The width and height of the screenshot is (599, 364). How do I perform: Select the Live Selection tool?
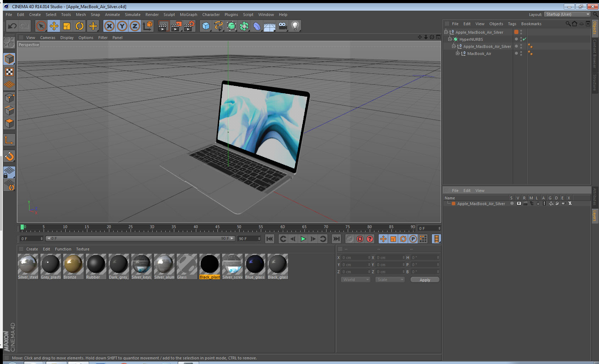pos(41,26)
